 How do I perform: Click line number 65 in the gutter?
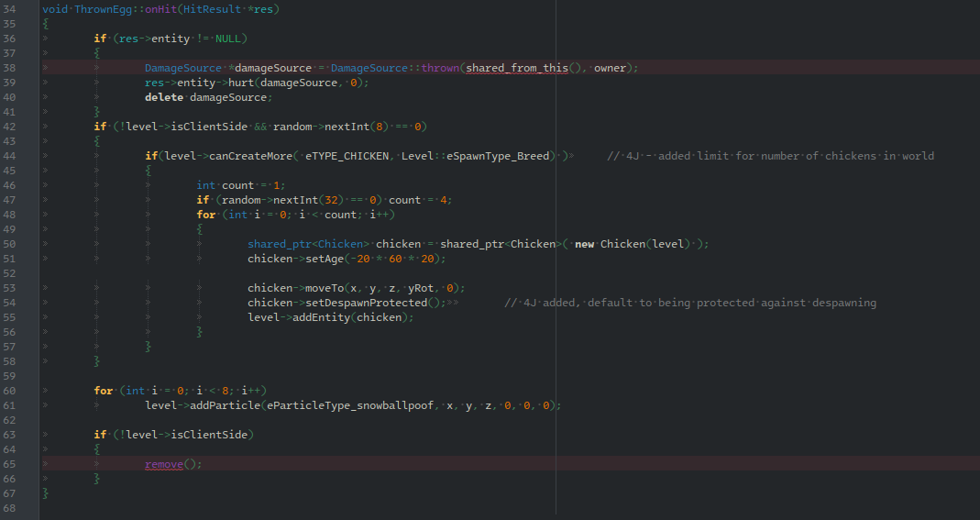(x=9, y=464)
